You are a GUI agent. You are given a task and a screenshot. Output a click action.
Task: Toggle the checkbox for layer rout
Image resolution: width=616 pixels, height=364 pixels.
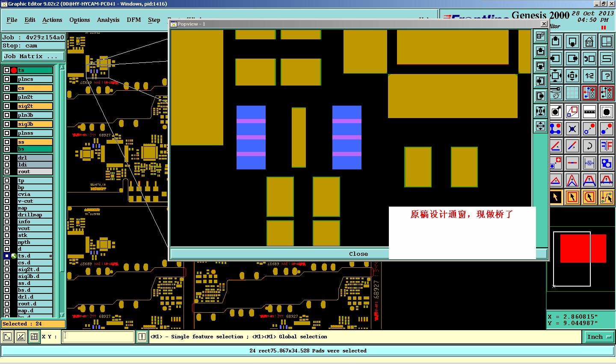click(7, 172)
